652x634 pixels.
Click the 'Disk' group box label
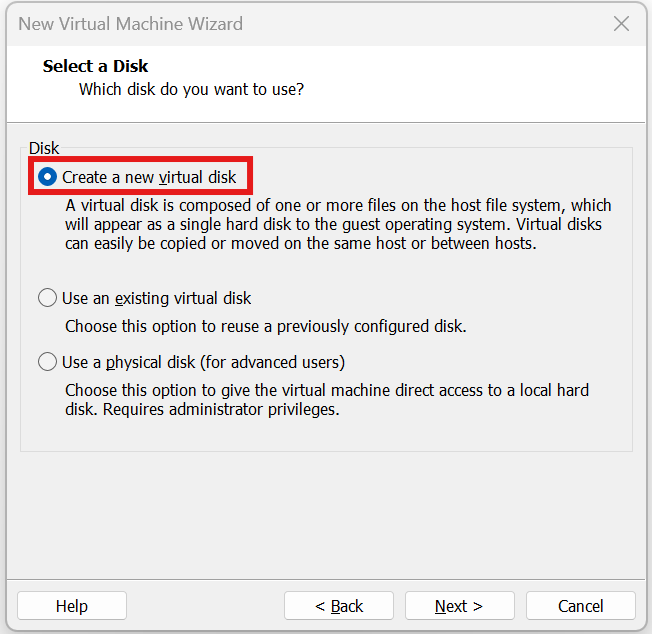44,148
